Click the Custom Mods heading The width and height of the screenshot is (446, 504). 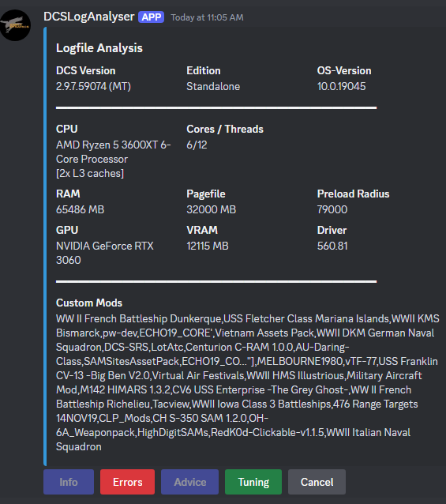click(x=89, y=303)
